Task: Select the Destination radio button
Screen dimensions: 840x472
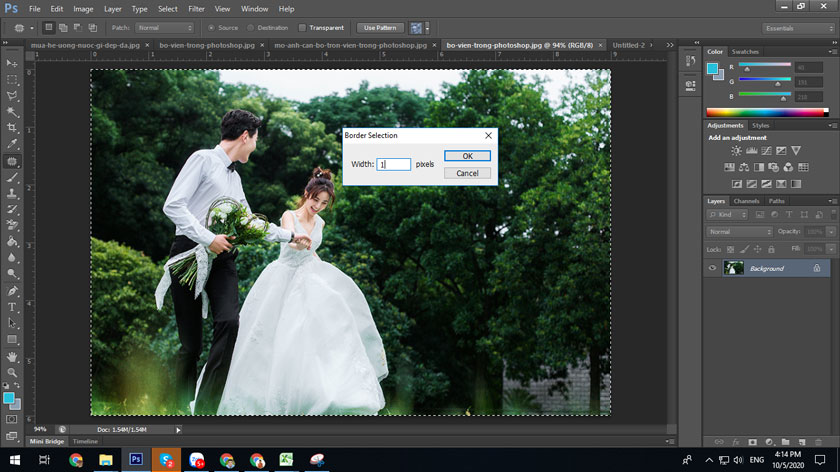Action: coord(250,28)
